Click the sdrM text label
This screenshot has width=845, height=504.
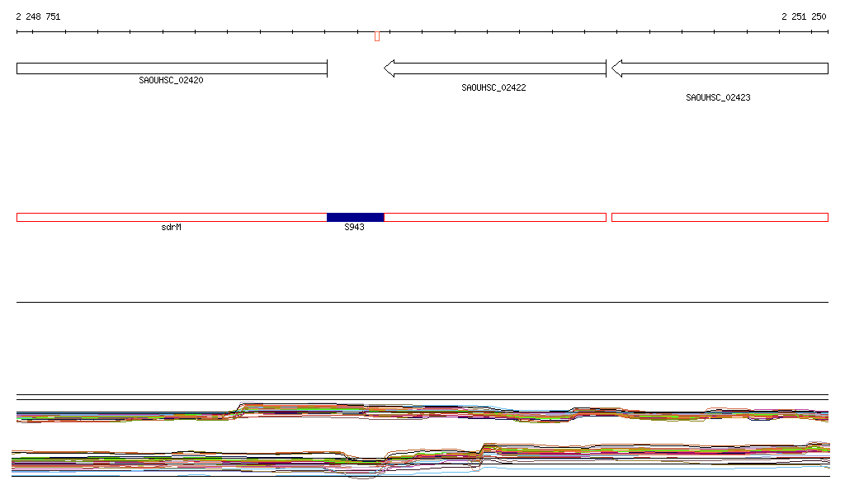pyautogui.click(x=171, y=227)
